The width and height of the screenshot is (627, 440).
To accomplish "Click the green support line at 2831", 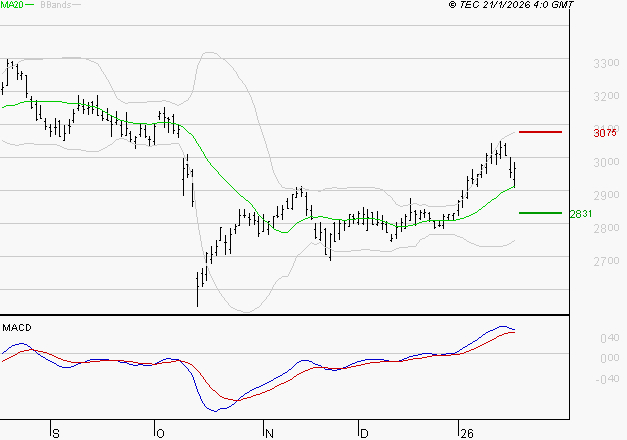I will point(540,213).
